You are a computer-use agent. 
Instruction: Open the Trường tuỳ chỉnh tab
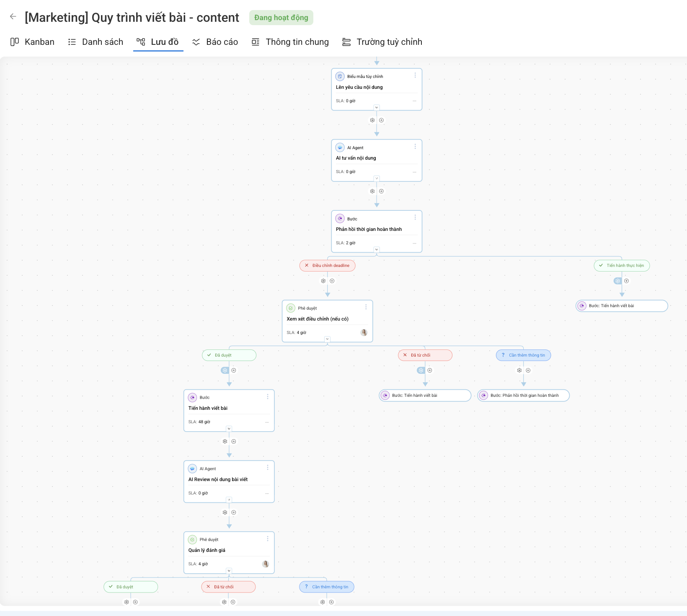(x=382, y=42)
